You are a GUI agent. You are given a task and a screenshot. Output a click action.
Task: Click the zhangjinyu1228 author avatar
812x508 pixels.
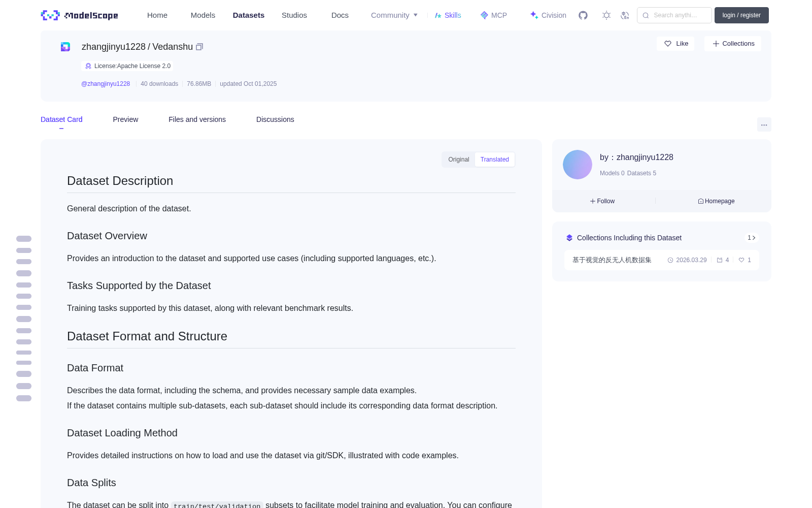[578, 165]
